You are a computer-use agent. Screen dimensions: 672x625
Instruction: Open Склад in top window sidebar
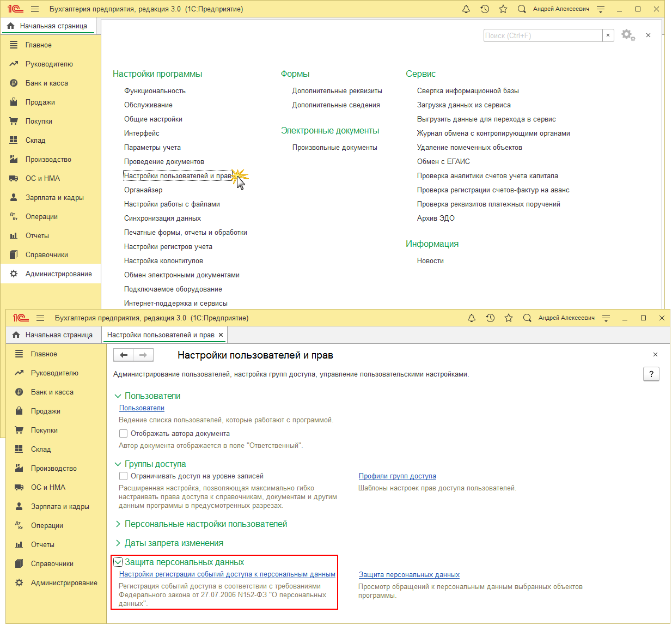(x=51, y=141)
